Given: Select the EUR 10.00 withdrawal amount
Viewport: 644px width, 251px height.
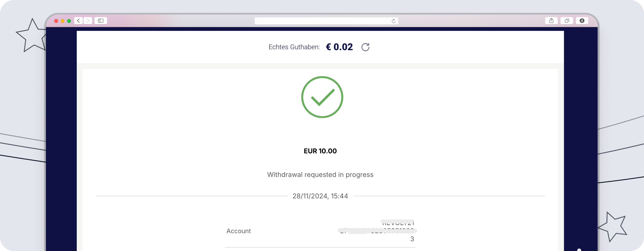Looking at the screenshot, I should click(x=320, y=151).
